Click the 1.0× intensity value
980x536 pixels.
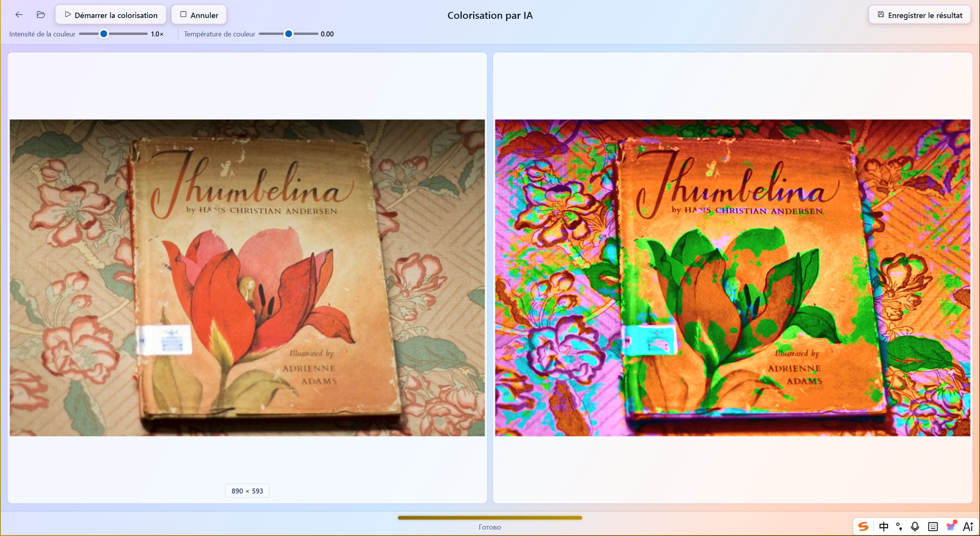pos(157,34)
